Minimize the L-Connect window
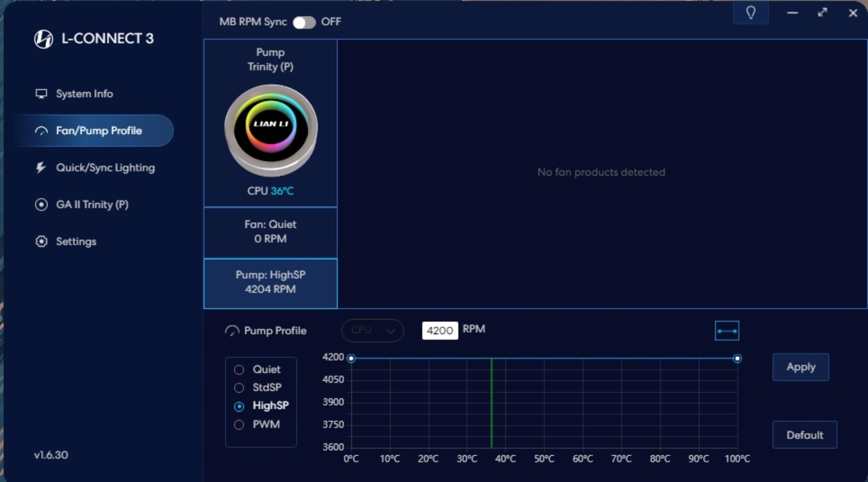Screen dimensions: 868x482 click(792, 13)
